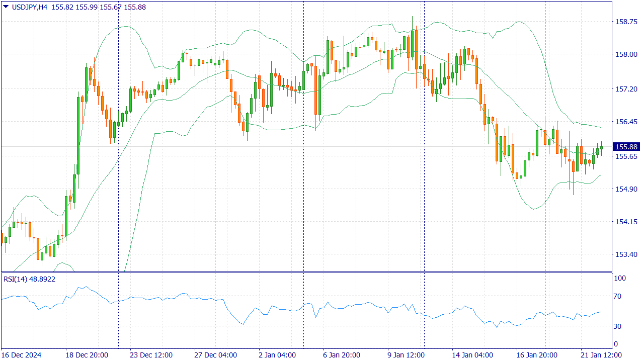The width and height of the screenshot is (644, 362).
Task: Click the triangle arrow beside USDJPY,H4
Action: [x=6, y=7]
